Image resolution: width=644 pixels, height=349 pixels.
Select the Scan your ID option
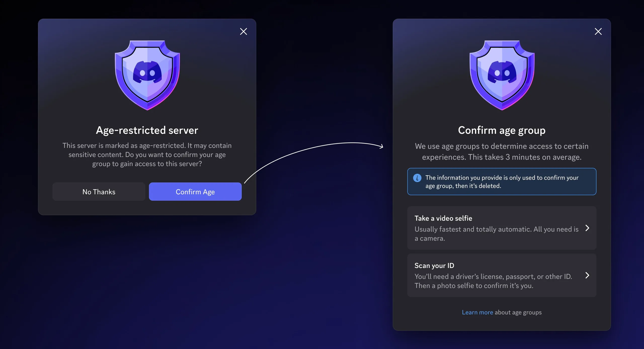coord(502,275)
